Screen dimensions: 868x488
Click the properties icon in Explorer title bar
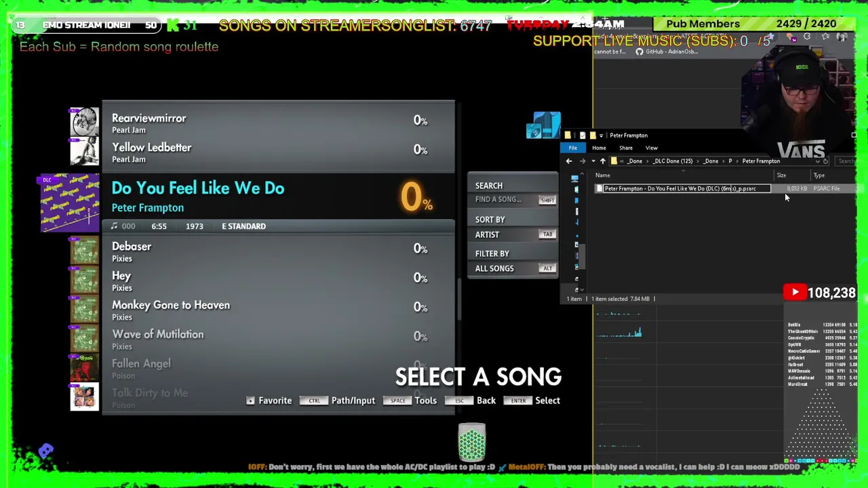tap(582, 136)
